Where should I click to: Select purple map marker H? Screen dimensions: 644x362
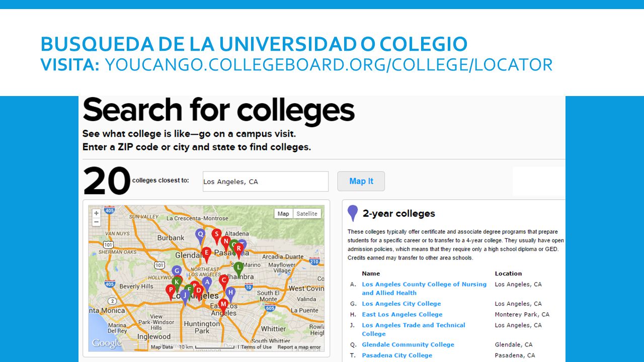pyautogui.click(x=230, y=294)
